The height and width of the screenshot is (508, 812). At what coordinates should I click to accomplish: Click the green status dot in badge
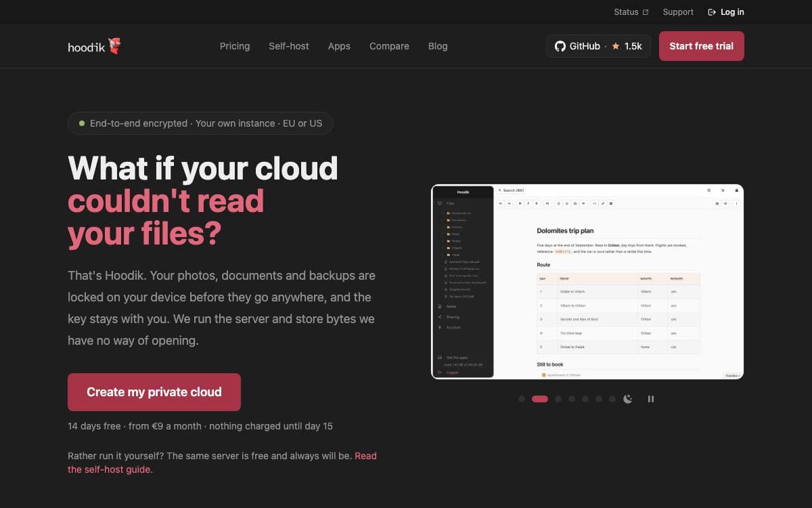pos(82,123)
